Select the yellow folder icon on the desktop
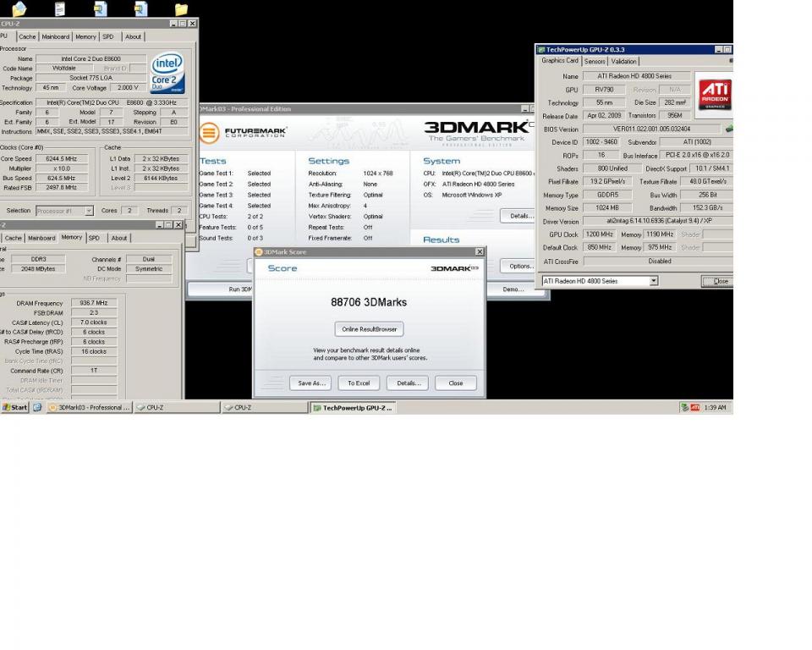This screenshot has height=650, width=812. [x=181, y=9]
